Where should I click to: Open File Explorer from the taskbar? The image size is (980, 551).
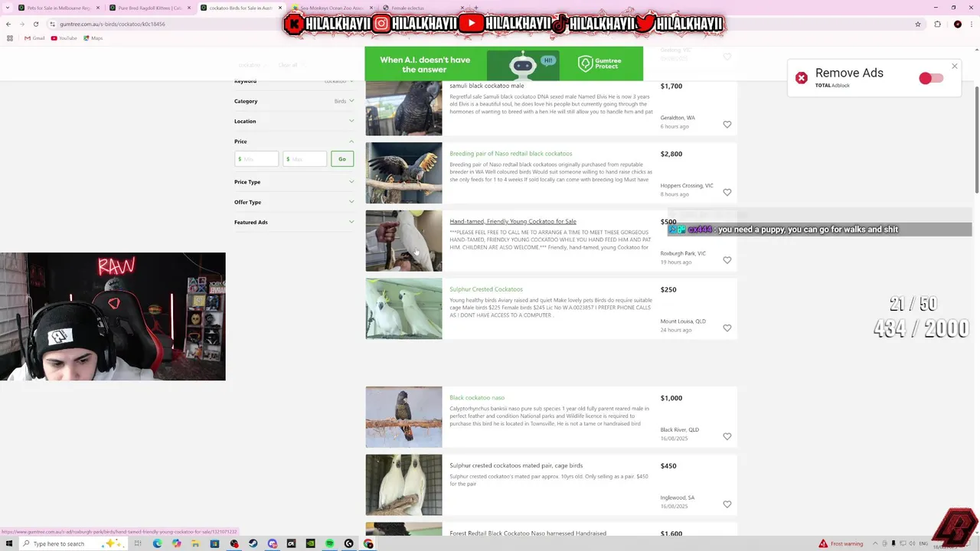click(195, 543)
